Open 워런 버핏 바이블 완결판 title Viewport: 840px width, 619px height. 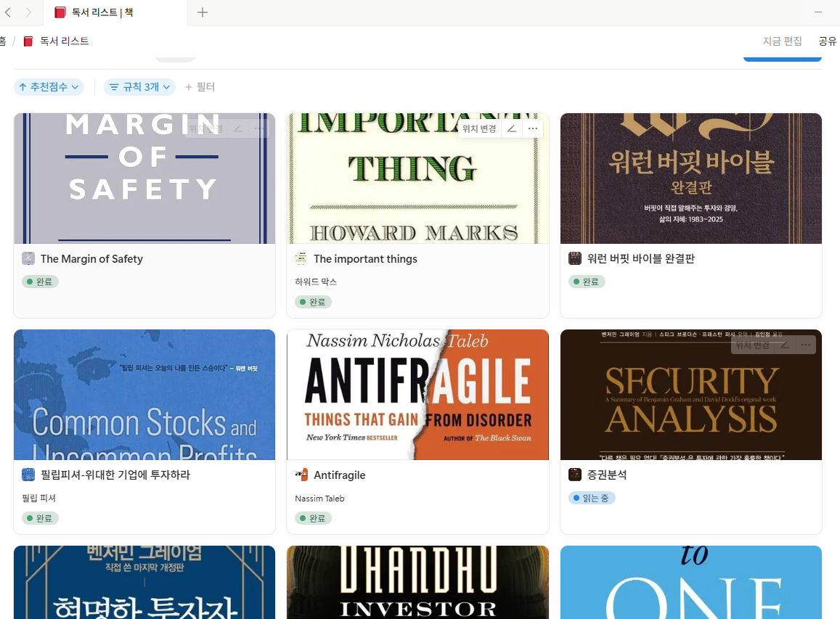click(x=641, y=258)
